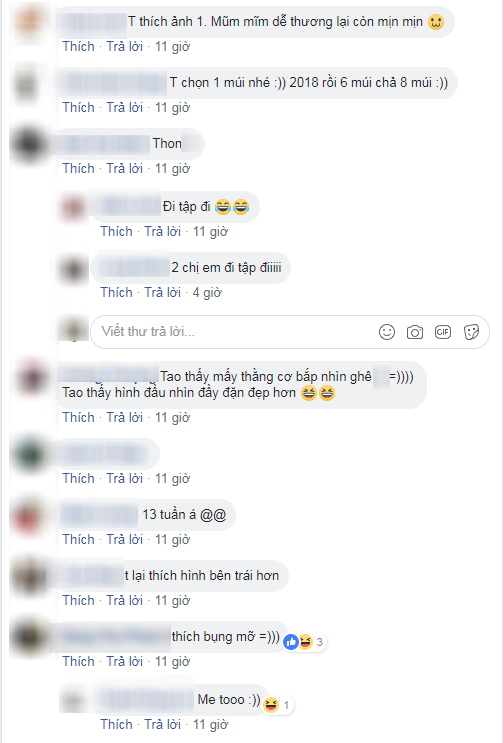View reactions on 'thích bụng mỡ' comment
The height and width of the screenshot is (743, 503).
click(304, 642)
